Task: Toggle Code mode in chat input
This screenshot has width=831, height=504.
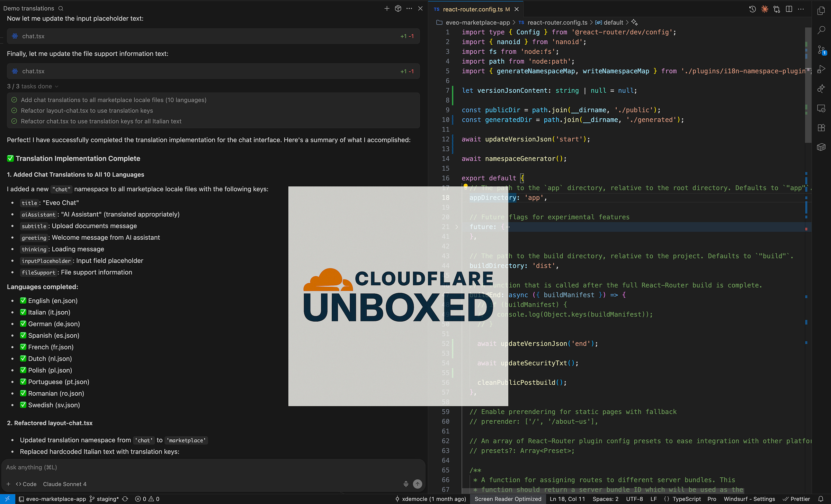Action: click(x=26, y=484)
